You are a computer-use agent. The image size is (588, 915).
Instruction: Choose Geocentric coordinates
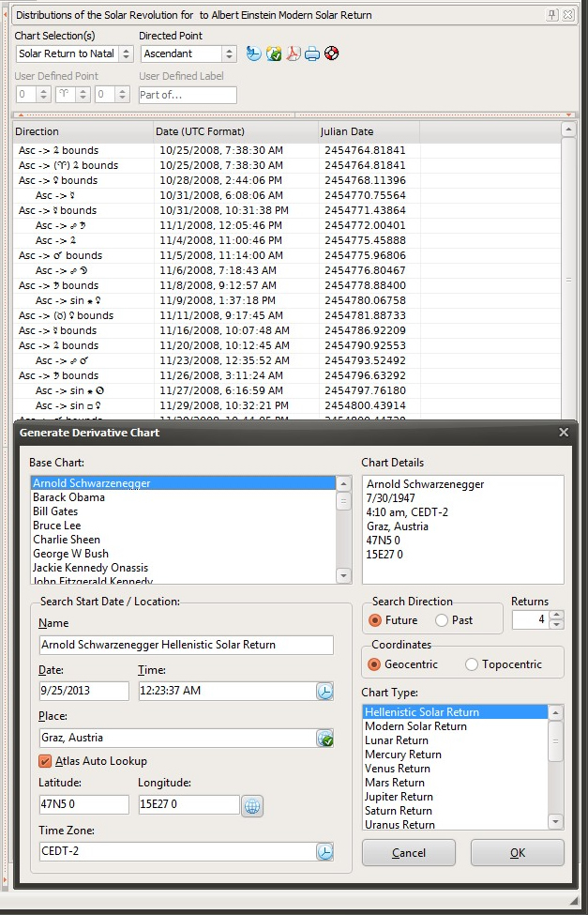click(x=403, y=664)
